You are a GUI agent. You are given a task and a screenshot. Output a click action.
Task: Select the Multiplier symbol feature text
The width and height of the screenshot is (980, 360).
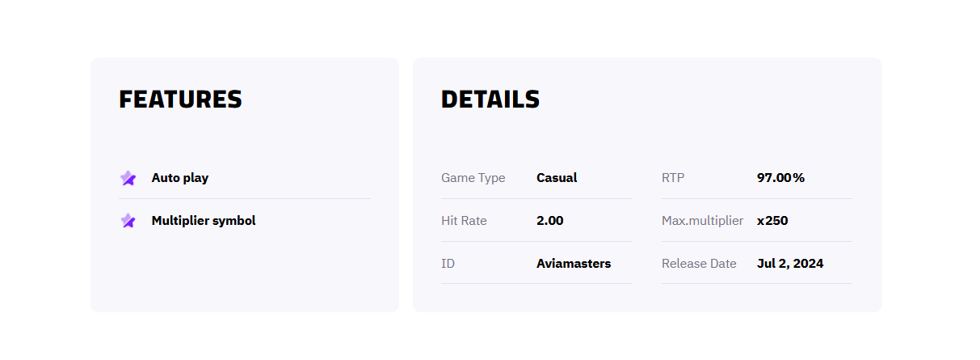204,220
